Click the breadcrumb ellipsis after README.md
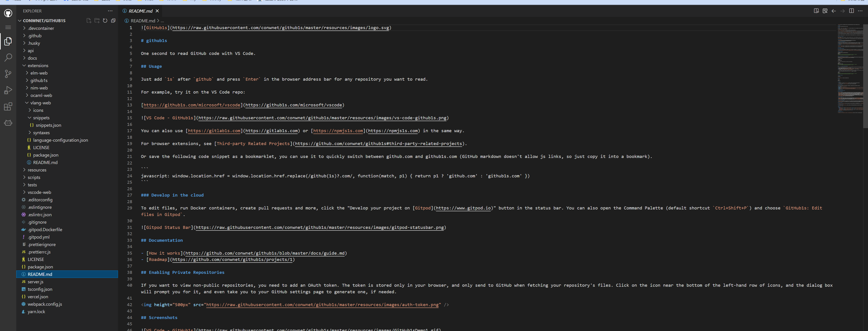Image resolution: width=868 pixels, height=331 pixels. (163, 21)
